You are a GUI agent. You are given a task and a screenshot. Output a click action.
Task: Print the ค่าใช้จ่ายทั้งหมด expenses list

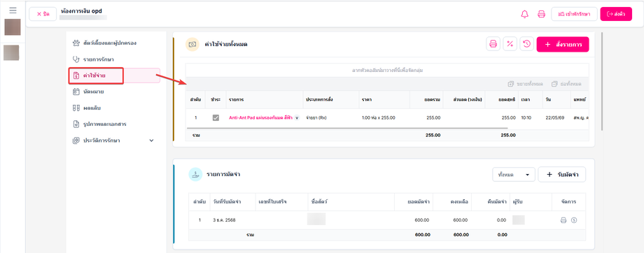point(493,44)
